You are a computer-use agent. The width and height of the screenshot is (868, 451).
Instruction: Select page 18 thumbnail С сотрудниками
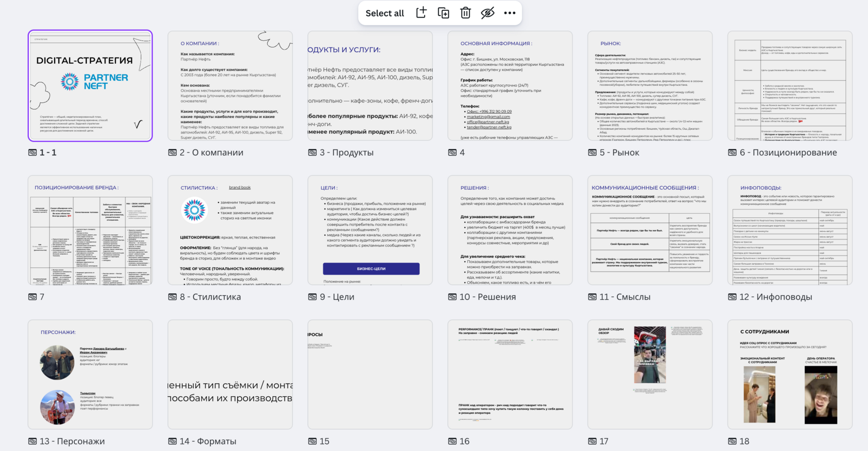click(x=790, y=374)
